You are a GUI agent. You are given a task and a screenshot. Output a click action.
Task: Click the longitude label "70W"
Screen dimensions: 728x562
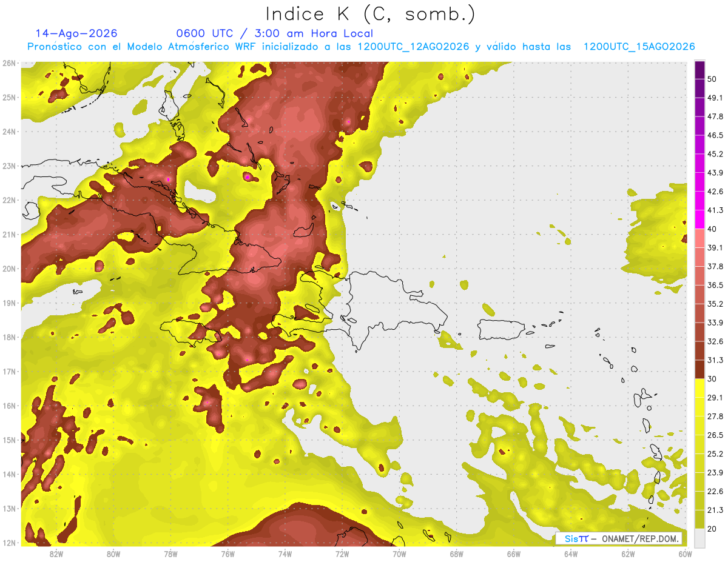pos(399,554)
